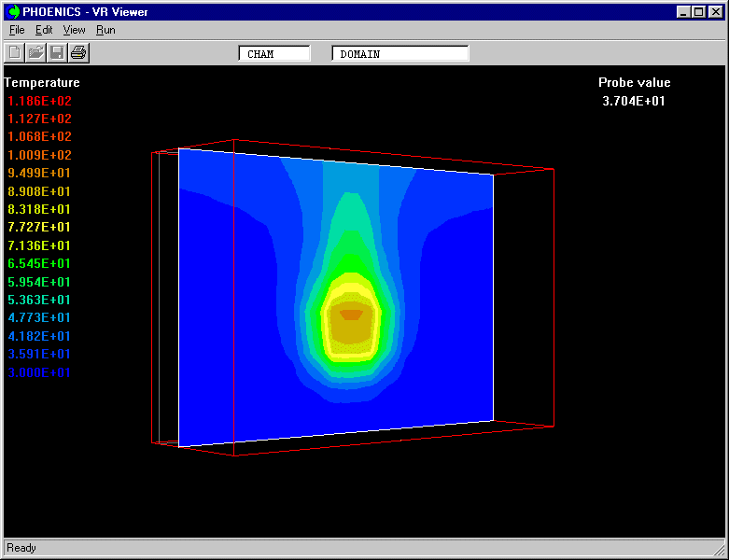Open the View menu
The height and width of the screenshot is (560, 729).
[74, 30]
